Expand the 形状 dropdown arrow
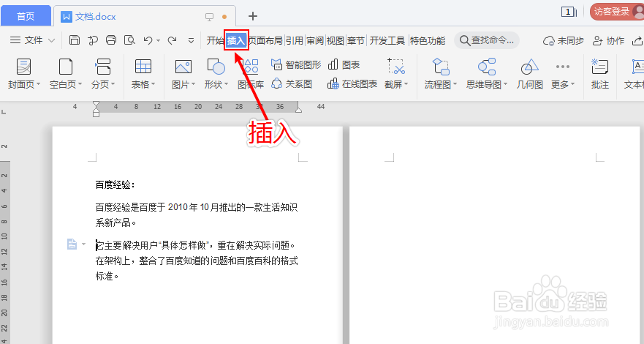Viewport: 644px width, 344px height. click(226, 84)
